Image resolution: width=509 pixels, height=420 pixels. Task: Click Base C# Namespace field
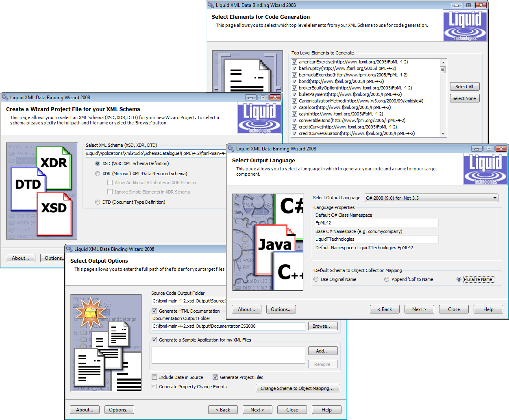tap(376, 239)
